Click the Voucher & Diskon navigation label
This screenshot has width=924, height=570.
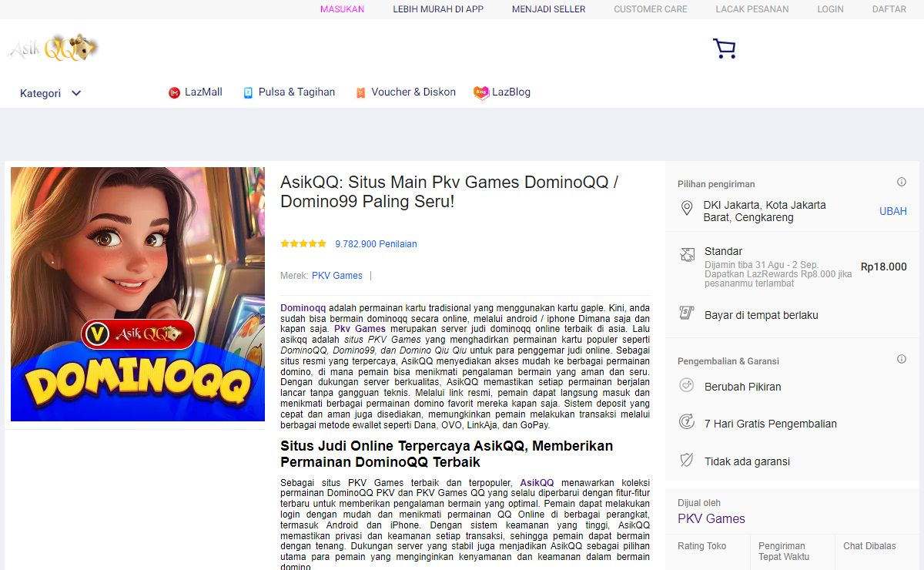pos(413,92)
